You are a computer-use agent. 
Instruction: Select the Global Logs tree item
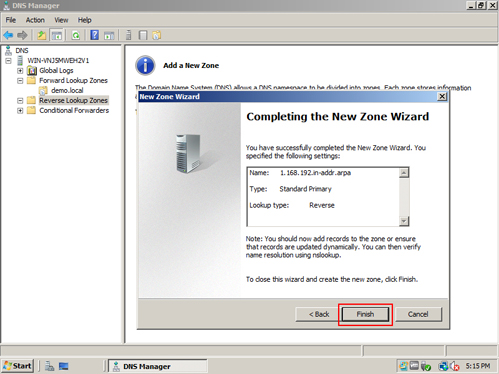56,70
